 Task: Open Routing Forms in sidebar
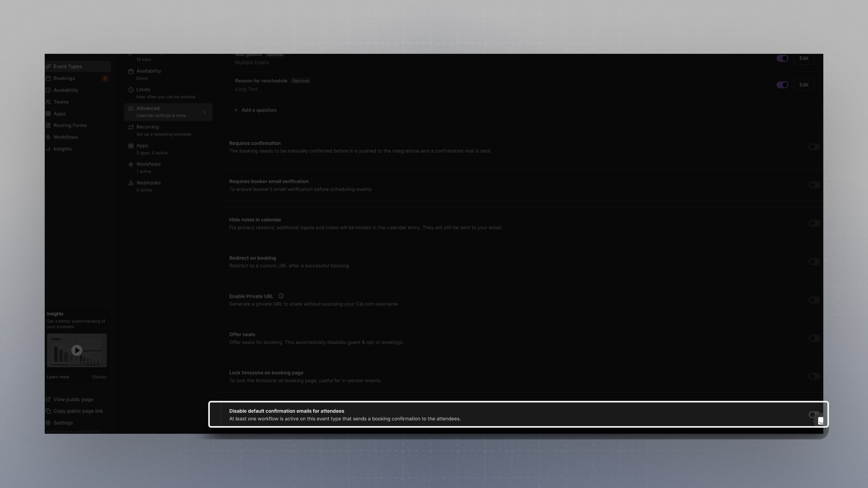point(70,125)
